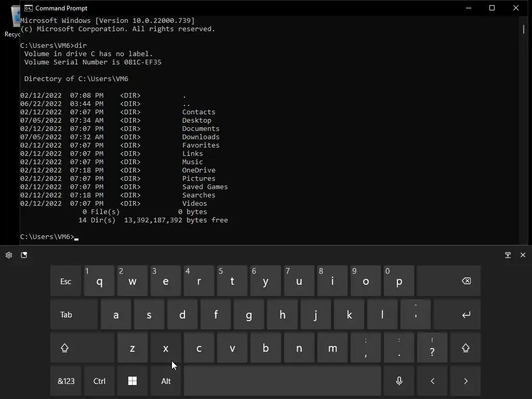Tap the h key
532x399 pixels.
[x=282, y=314]
